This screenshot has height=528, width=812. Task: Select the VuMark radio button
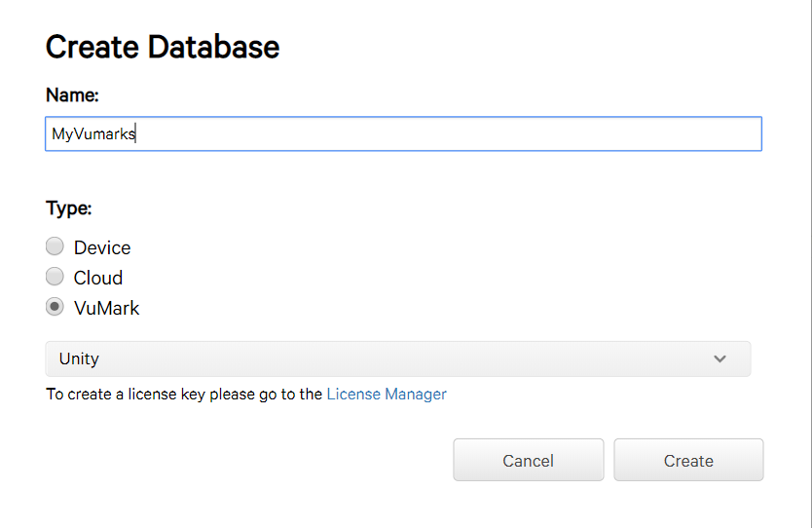(x=55, y=307)
